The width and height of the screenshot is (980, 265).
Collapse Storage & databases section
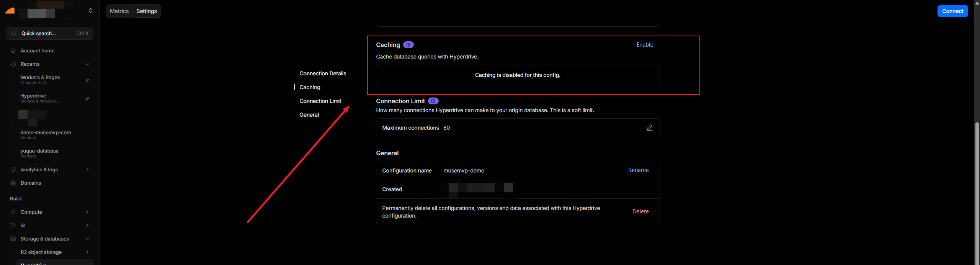[x=87, y=239]
